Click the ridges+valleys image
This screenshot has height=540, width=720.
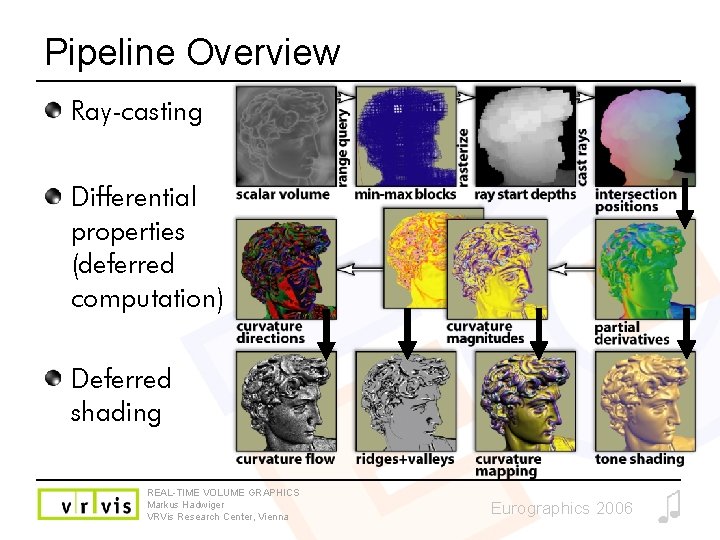406,401
